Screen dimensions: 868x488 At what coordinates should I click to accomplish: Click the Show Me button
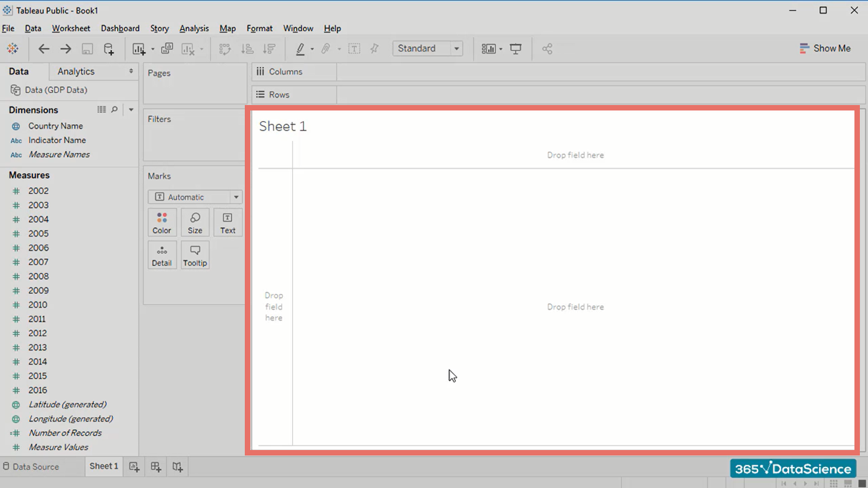pyautogui.click(x=825, y=49)
